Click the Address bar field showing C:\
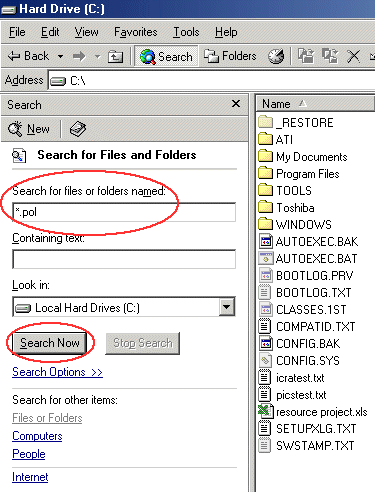The image size is (375, 492). 212,81
